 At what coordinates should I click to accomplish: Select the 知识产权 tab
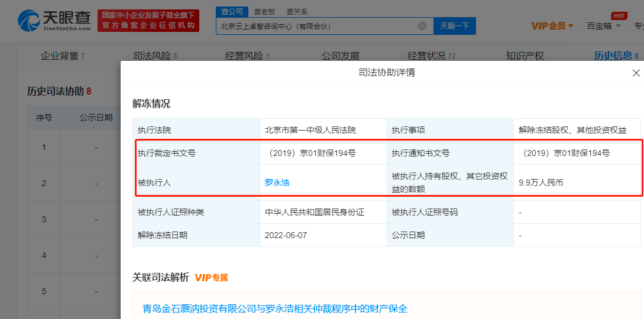(525, 56)
